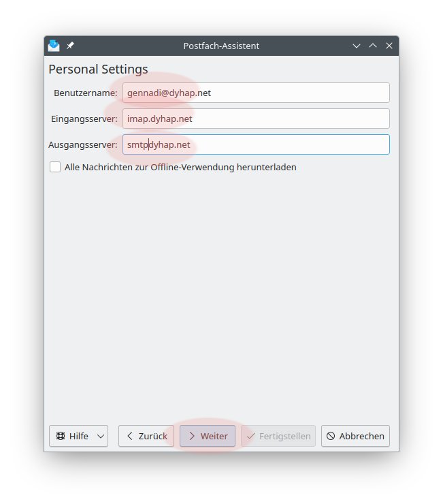Click the mail app icon in title bar
This screenshot has height=504, width=443.
pyautogui.click(x=54, y=46)
